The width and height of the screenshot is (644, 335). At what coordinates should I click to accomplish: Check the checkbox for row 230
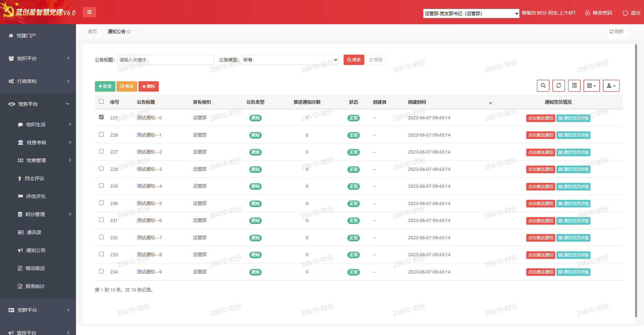click(x=101, y=203)
